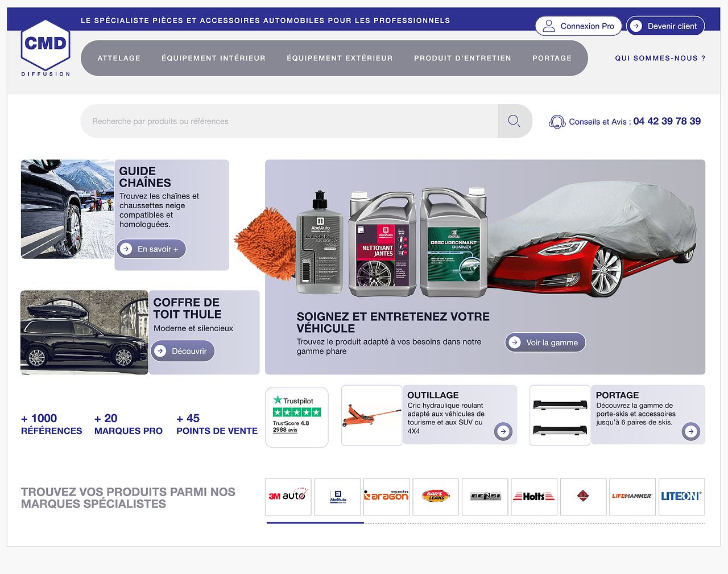728x574 pixels.
Task: Click the user icon on Connexion Pro
Action: [549, 26]
